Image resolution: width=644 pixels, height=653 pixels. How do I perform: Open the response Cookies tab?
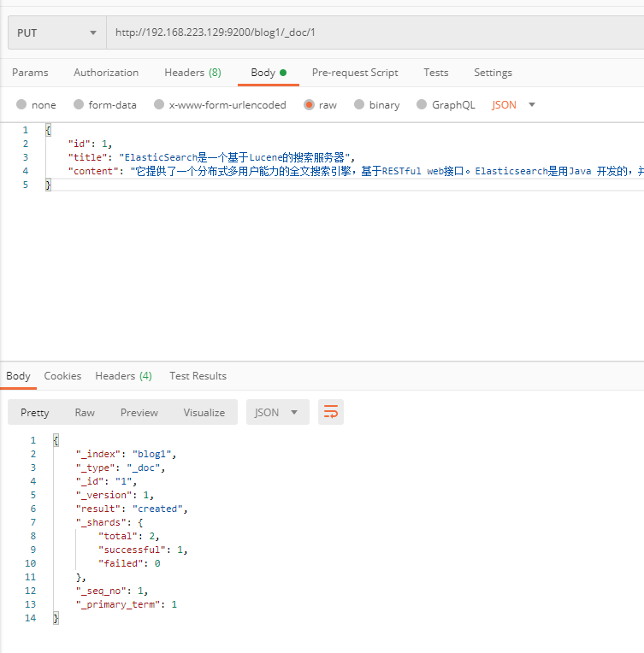tap(62, 376)
